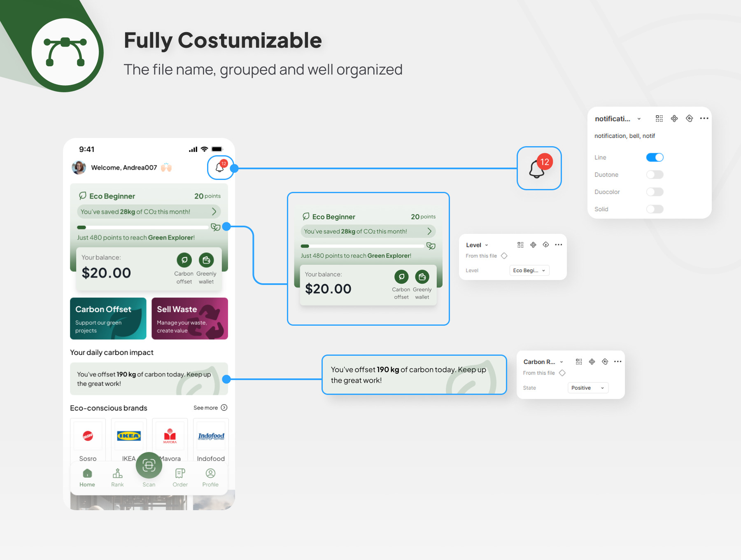Image resolution: width=741 pixels, height=560 pixels.
Task: Click the points progress bar in phone
Action: (143, 227)
